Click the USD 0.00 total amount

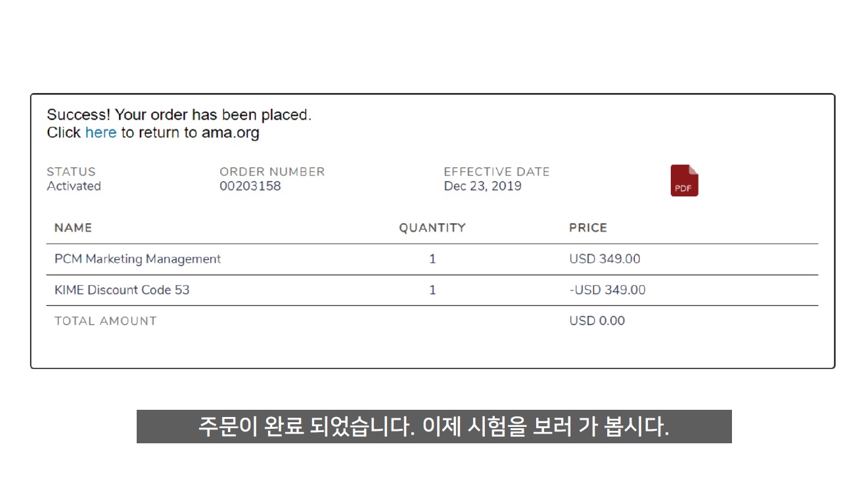click(x=597, y=320)
